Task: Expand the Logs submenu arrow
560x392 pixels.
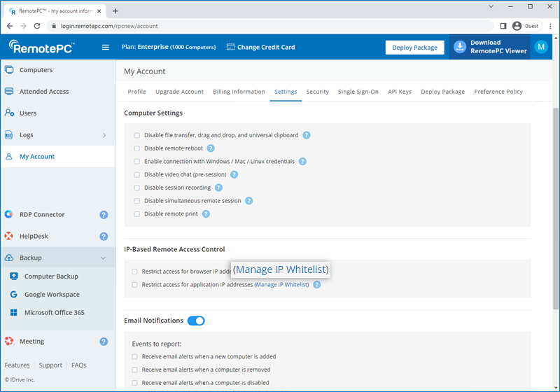Action: (104, 135)
